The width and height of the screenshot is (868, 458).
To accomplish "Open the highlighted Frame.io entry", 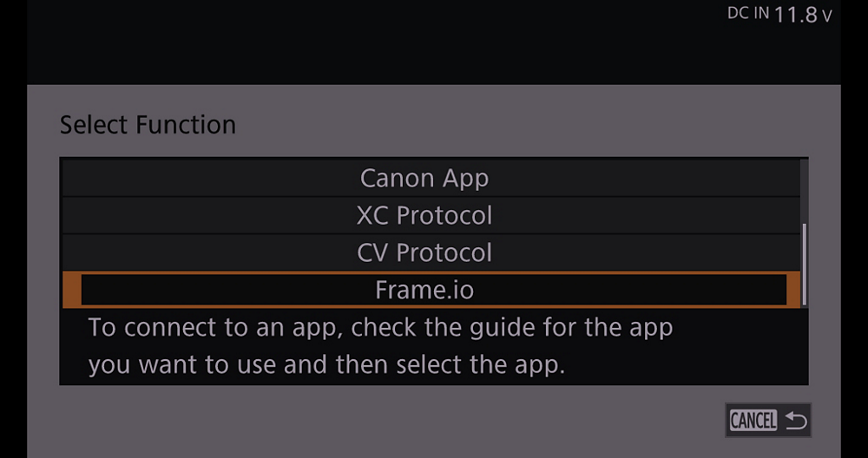I will (424, 290).
